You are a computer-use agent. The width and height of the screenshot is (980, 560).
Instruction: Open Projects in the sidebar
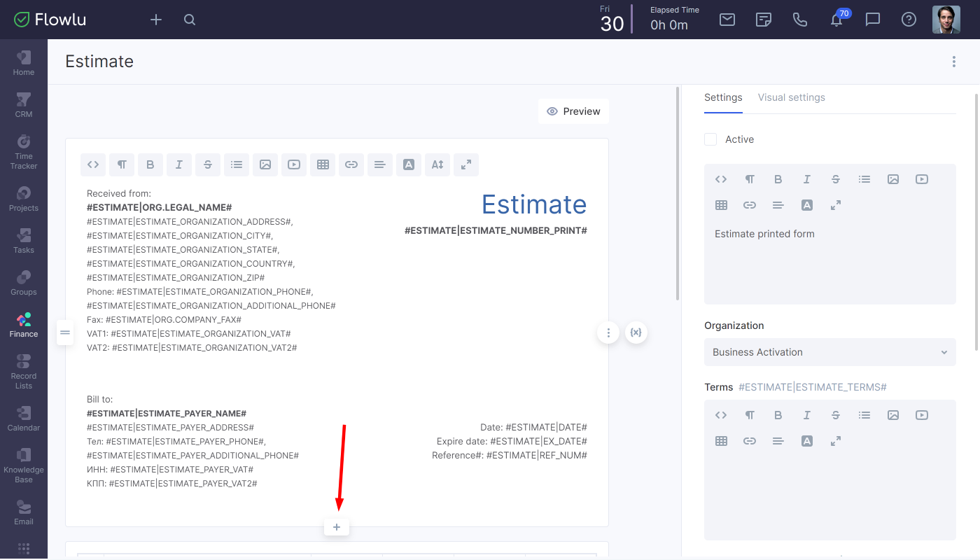24,199
